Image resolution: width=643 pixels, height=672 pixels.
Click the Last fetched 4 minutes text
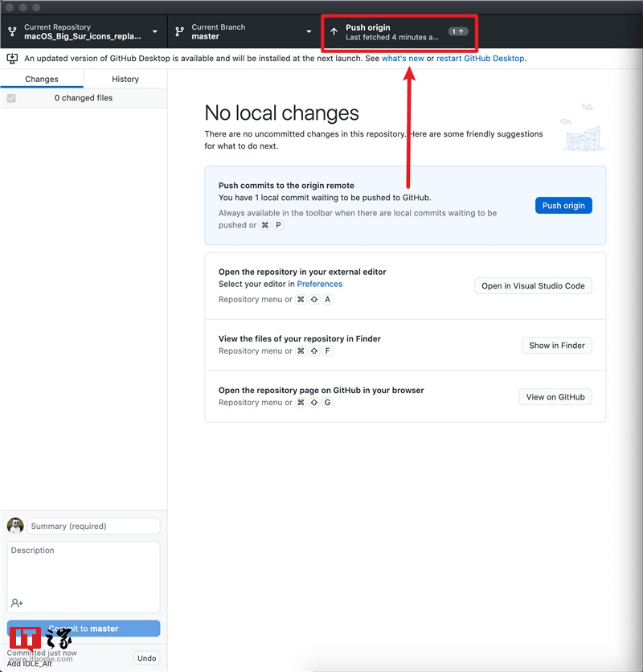click(x=391, y=37)
